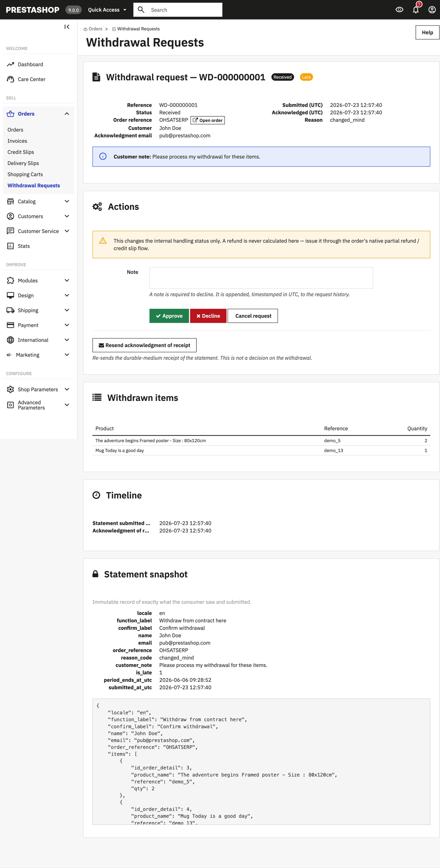Click the Shipping truck icon
Viewport: 440px width, 868px height.
[10, 310]
